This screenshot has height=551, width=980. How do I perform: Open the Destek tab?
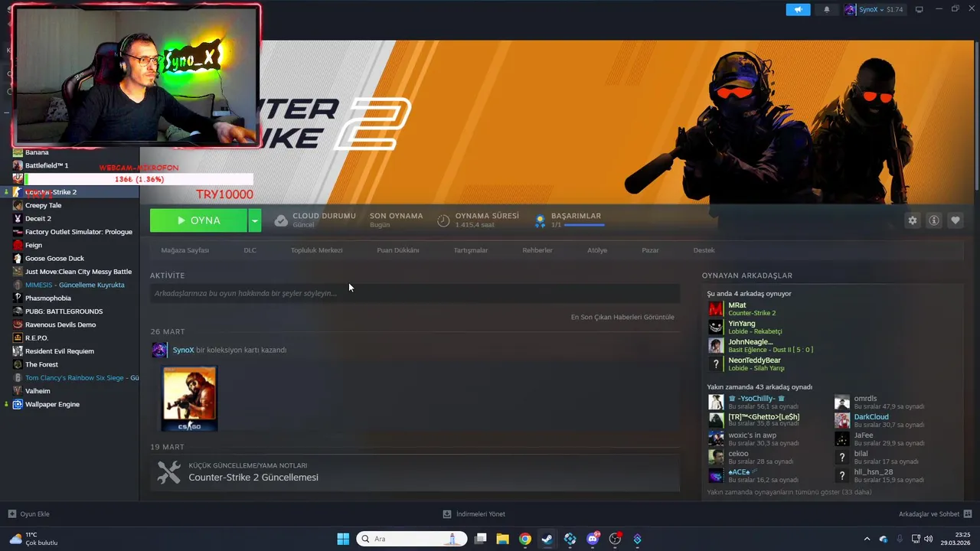[704, 250]
